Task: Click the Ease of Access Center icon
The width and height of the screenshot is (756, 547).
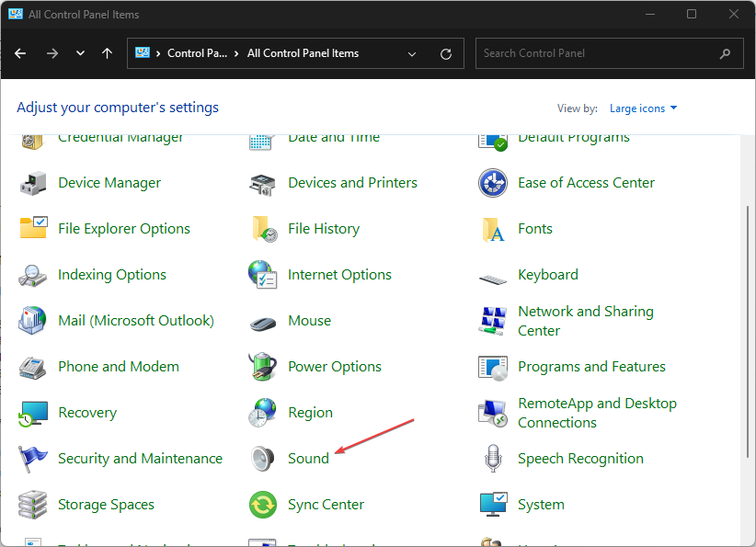Action: click(493, 183)
